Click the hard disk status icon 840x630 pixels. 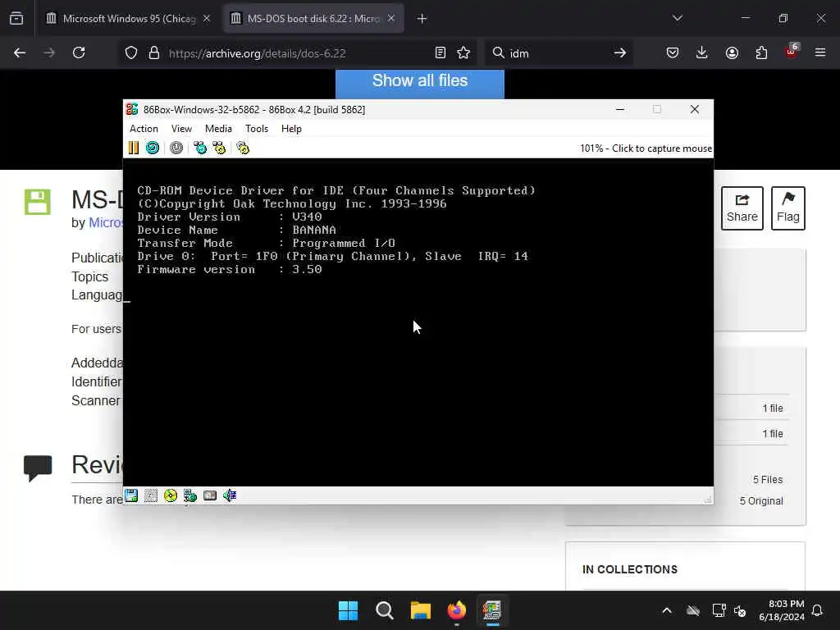point(210,495)
